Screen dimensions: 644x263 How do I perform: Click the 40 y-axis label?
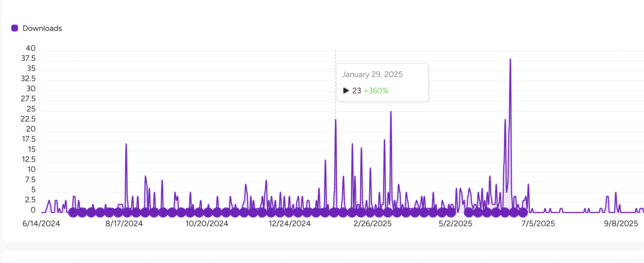pos(31,48)
